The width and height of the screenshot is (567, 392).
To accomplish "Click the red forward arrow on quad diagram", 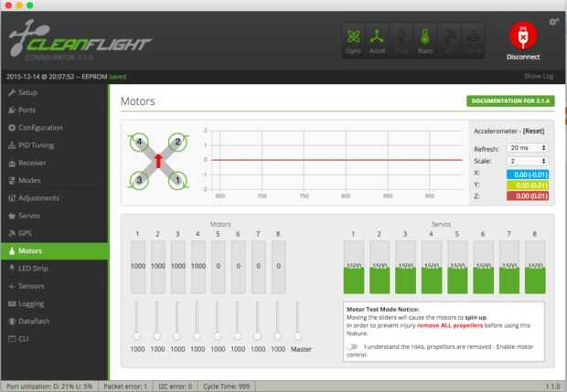I will tap(158, 161).
